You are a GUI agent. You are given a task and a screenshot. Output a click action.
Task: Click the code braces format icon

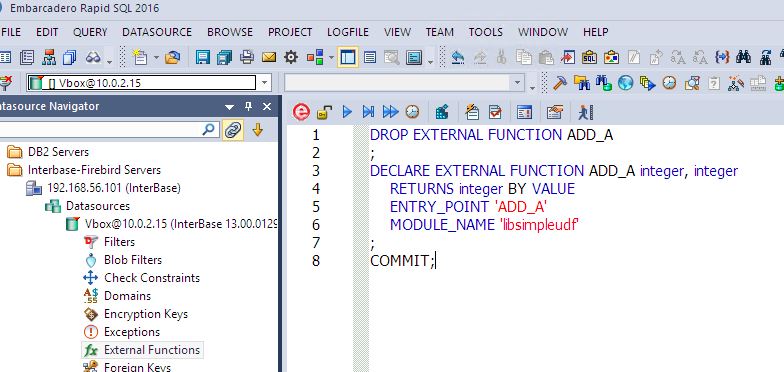722,57
